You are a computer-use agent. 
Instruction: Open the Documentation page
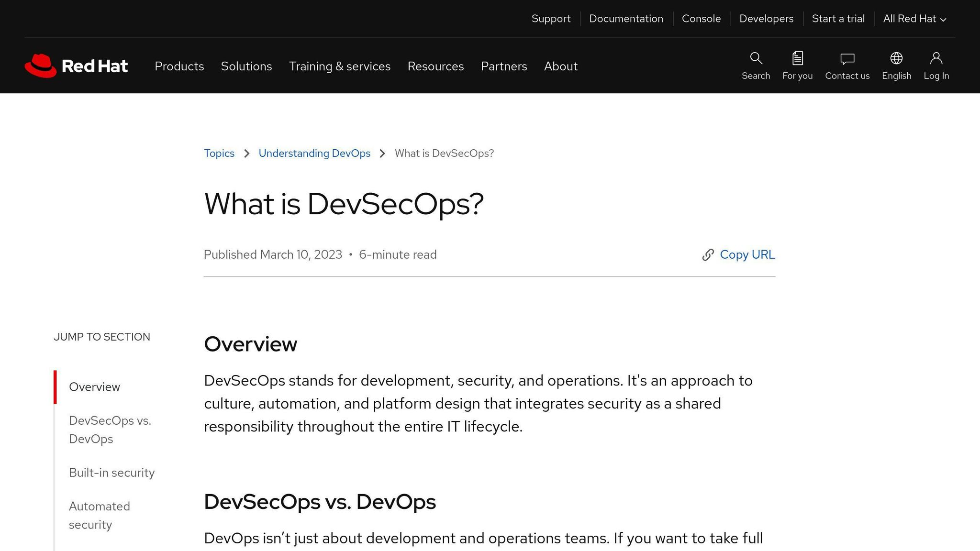(626, 19)
